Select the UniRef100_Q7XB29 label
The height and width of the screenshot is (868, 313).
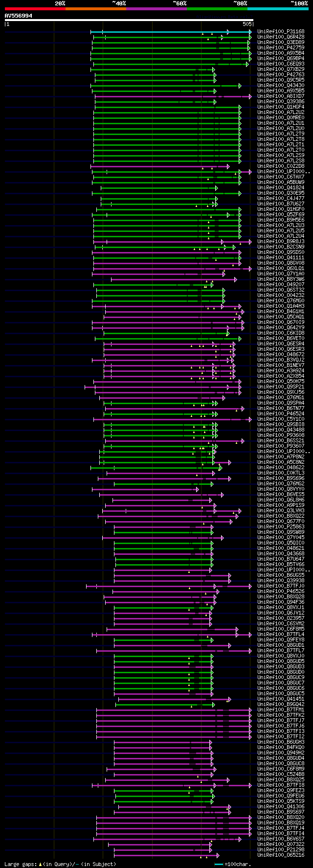point(281,69)
